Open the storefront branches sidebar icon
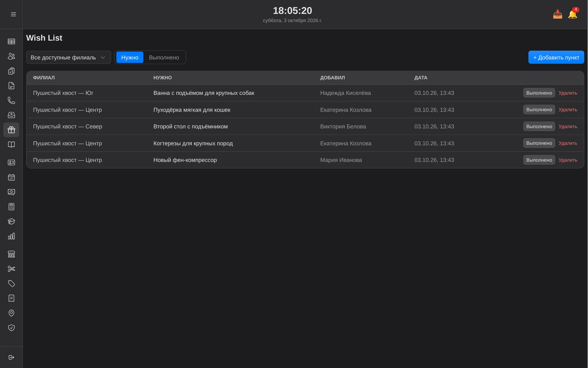 pos(11,254)
